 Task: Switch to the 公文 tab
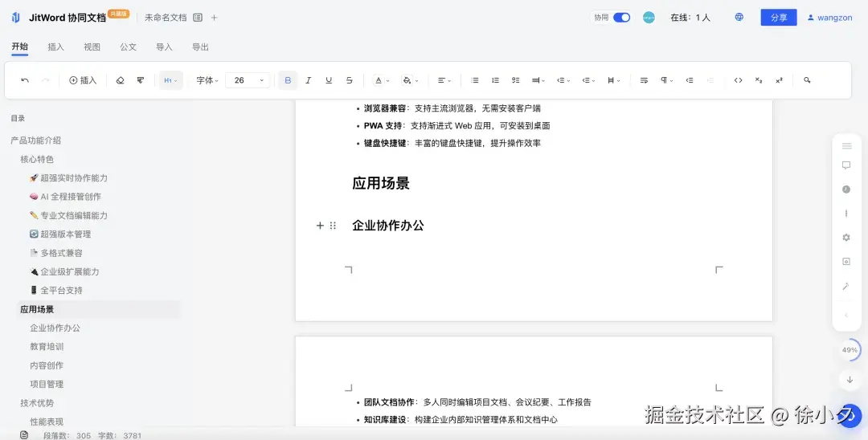(128, 47)
